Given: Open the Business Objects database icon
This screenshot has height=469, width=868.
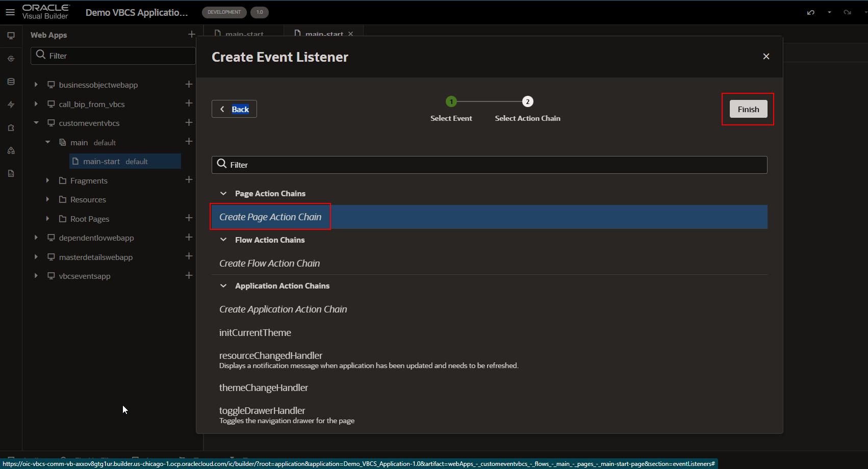Looking at the screenshot, I should [x=11, y=82].
